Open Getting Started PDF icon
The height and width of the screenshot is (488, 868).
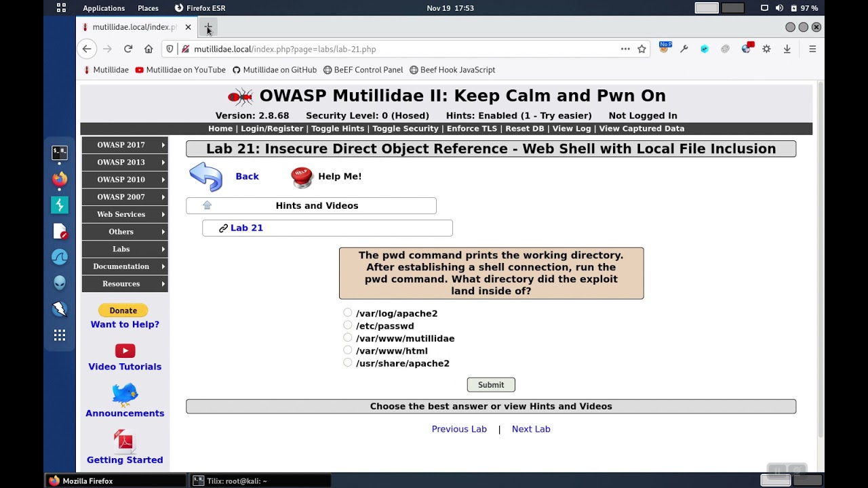(x=125, y=441)
